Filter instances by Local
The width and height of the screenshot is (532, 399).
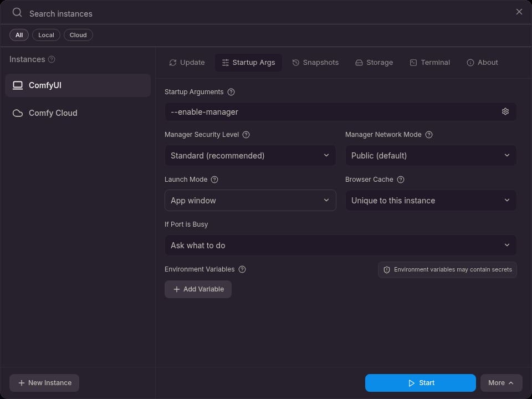tap(46, 35)
